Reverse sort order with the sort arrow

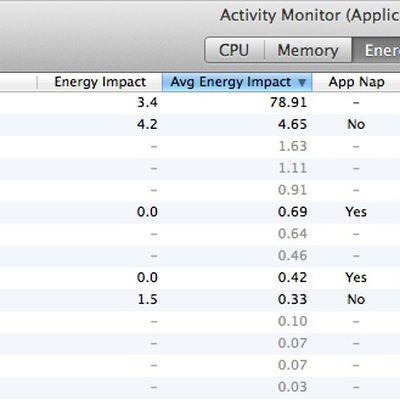(302, 82)
